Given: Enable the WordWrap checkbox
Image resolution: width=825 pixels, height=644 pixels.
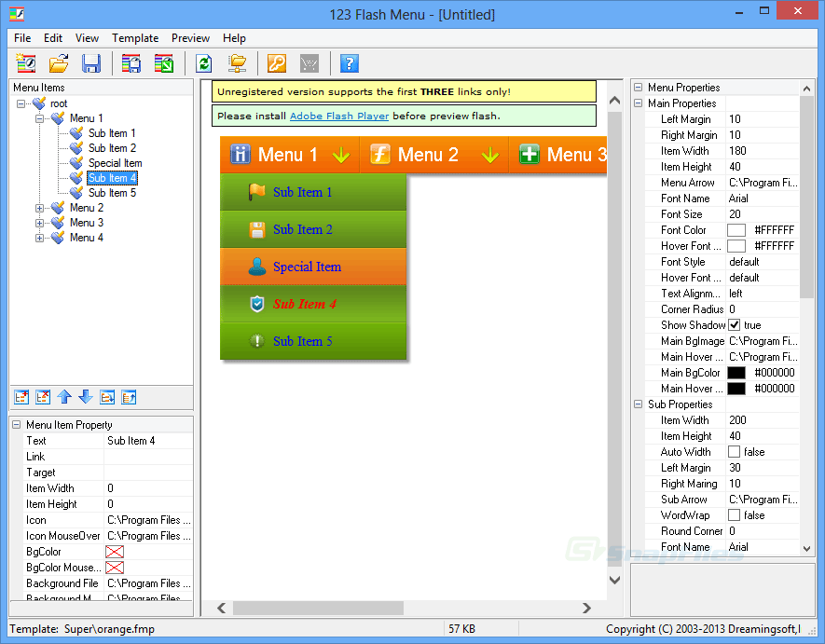Looking at the screenshot, I should coord(734,515).
